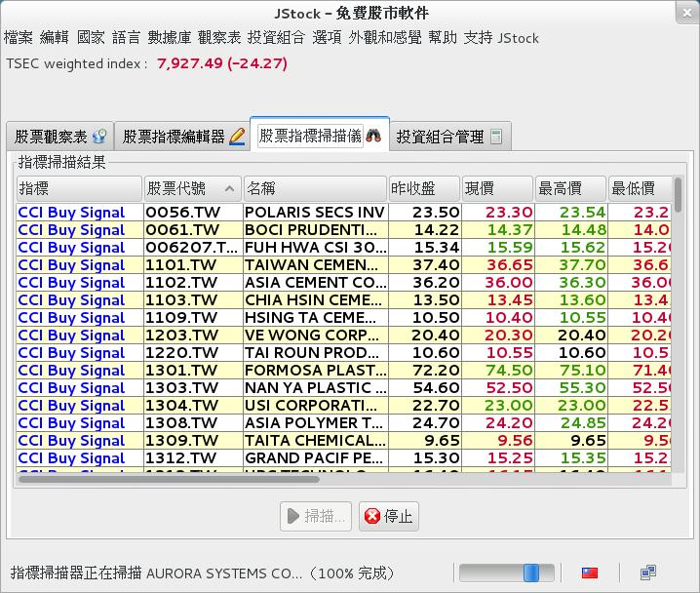Sort by the 指標 column header
Screen dimensions: 700x593
(79, 188)
